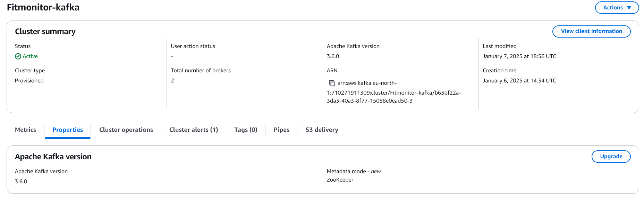This screenshot has height=200, width=644.
Task: Click View client information button
Action: 591,31
